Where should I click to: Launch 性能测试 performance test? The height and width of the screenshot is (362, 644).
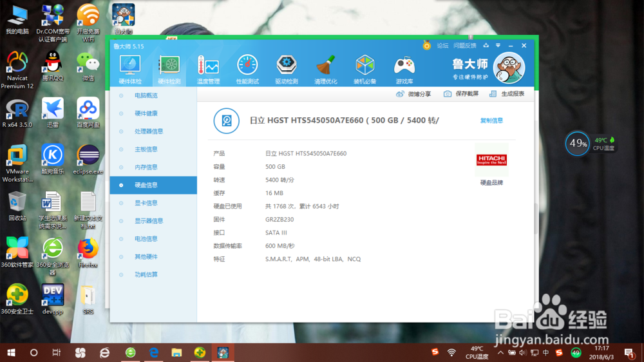[247, 70]
